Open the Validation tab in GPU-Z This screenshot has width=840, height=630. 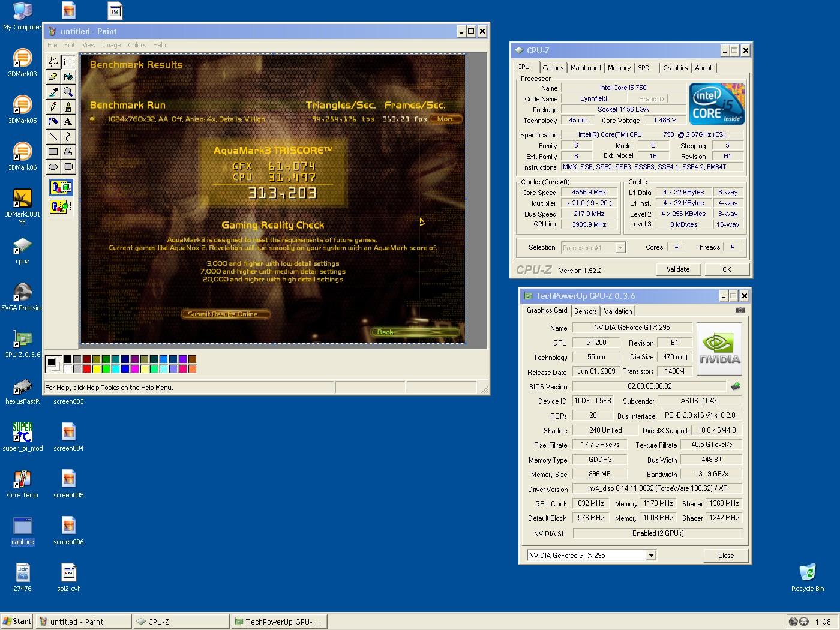click(617, 311)
